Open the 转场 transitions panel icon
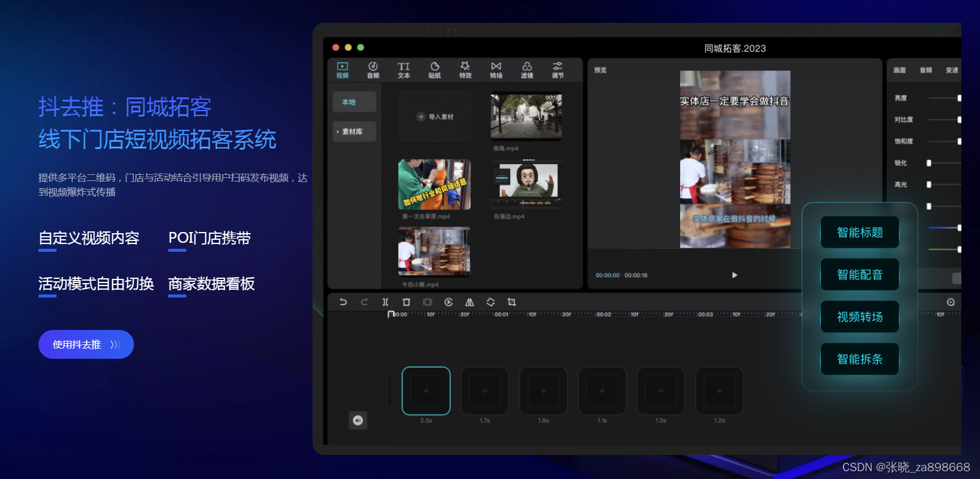Screen dimensions: 980x479 [496, 70]
